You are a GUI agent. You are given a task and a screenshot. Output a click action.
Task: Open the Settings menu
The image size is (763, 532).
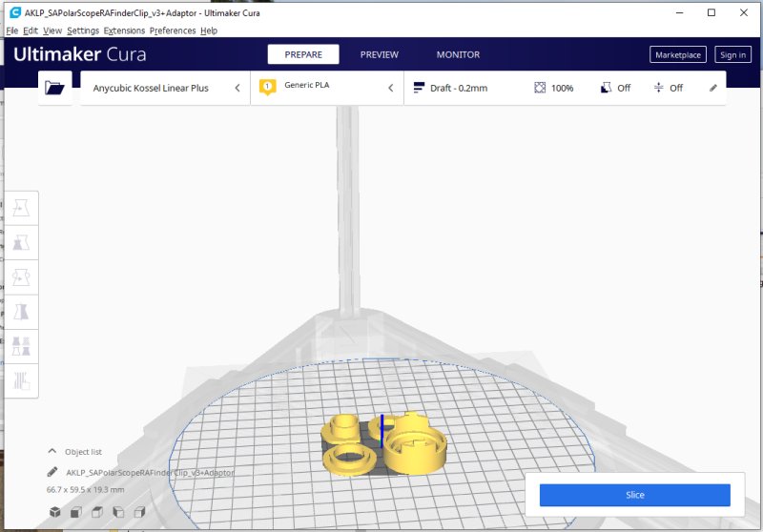(83, 31)
